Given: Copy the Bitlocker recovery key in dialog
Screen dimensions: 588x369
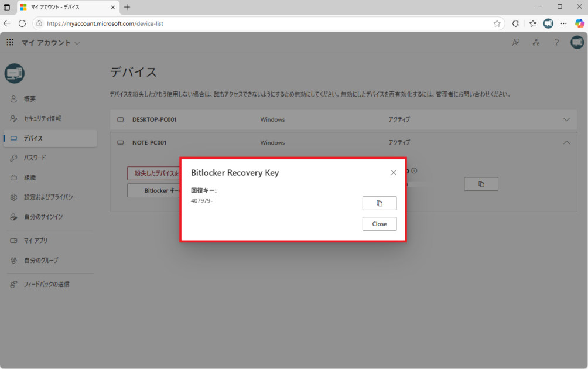Looking at the screenshot, I should pyautogui.click(x=379, y=203).
